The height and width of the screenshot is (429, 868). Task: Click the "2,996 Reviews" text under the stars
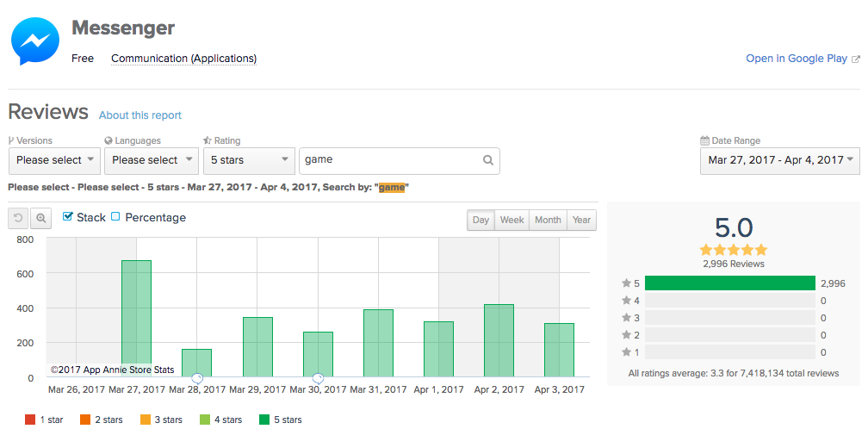tap(734, 264)
